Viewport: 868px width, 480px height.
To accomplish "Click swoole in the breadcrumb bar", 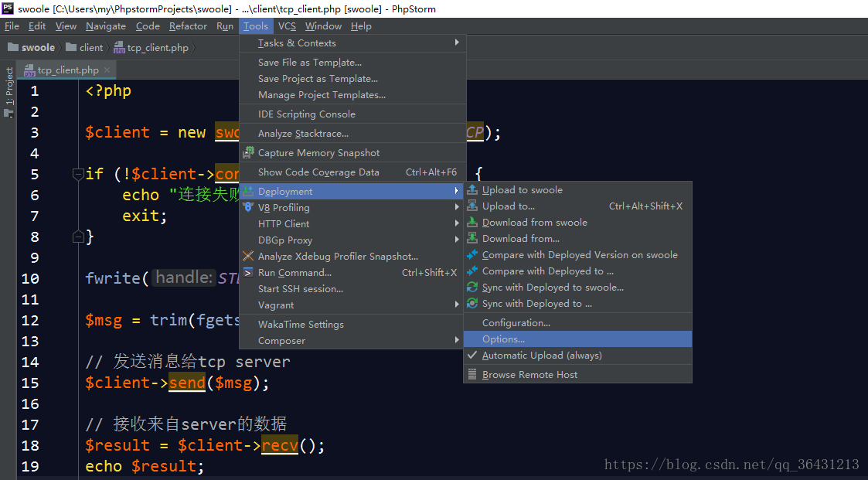I will [38, 48].
